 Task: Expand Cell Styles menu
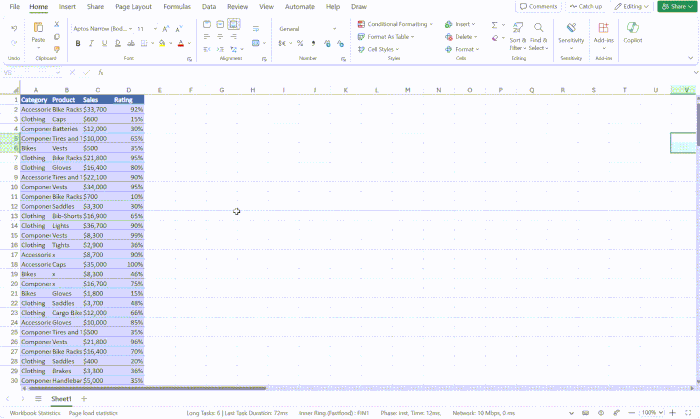379,49
